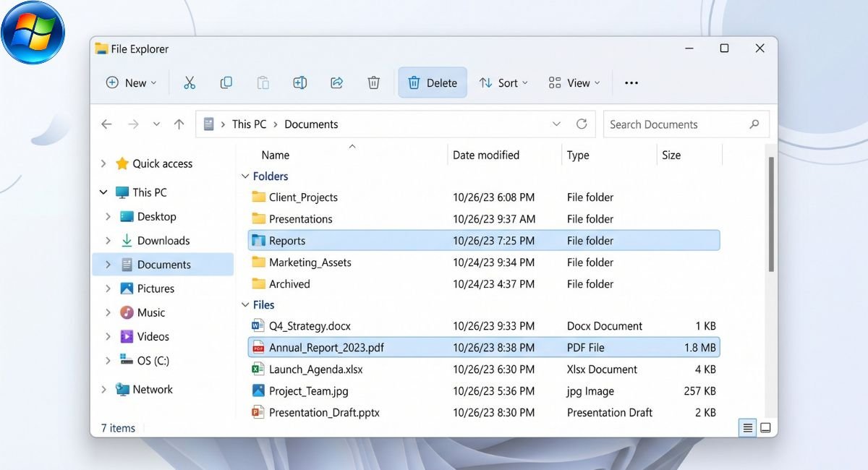Image resolution: width=868 pixels, height=470 pixels.
Task: Expand the Quick access node
Action: (103, 164)
